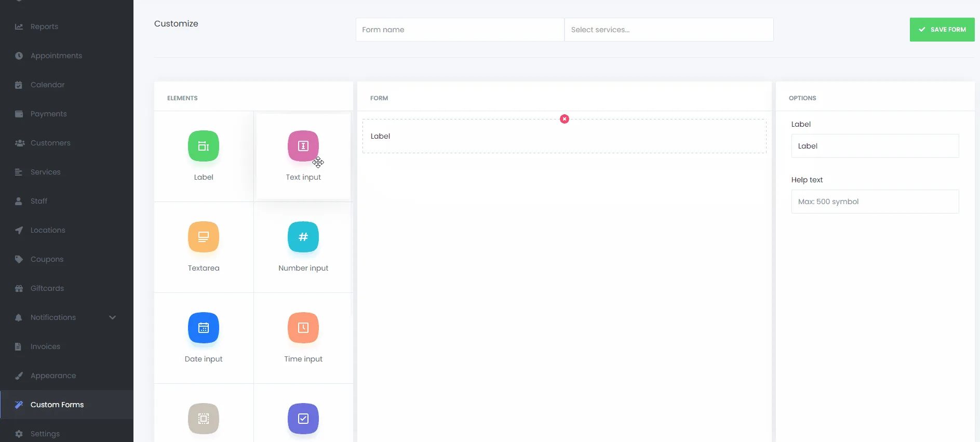Viewport: 980px width, 442px height.
Task: Select the Label field in the form canvas
Action: point(565,136)
